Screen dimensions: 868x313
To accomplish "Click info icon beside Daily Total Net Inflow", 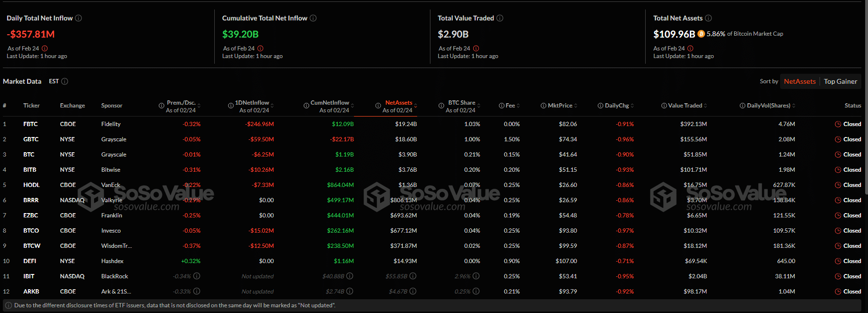I will [78, 18].
